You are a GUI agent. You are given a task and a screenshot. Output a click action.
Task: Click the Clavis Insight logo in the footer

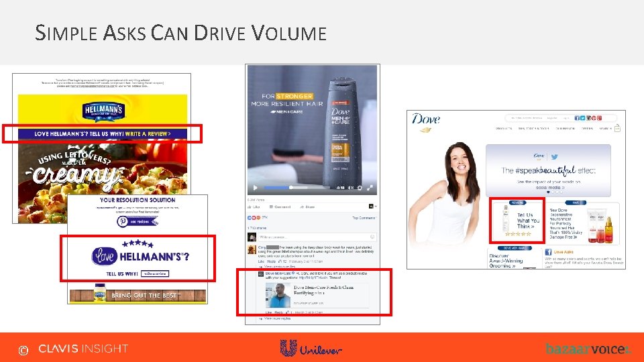click(x=83, y=349)
